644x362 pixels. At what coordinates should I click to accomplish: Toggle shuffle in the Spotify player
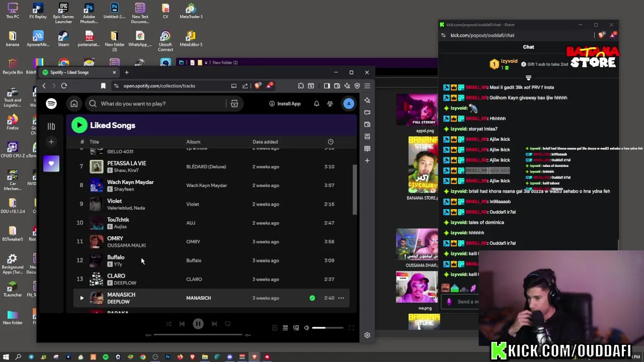click(169, 324)
